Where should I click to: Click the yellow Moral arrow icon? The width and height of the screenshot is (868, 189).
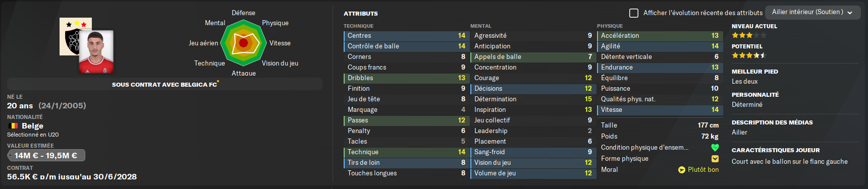[682, 170]
